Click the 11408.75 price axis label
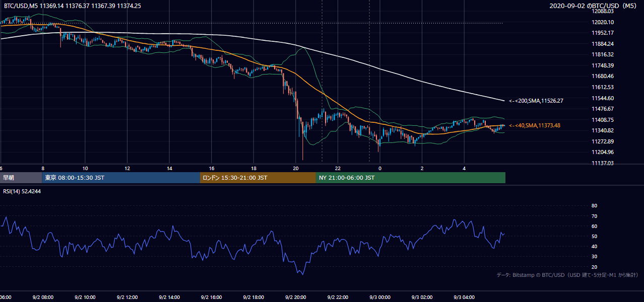Image resolution: width=644 pixels, height=302 pixels. coord(603,120)
